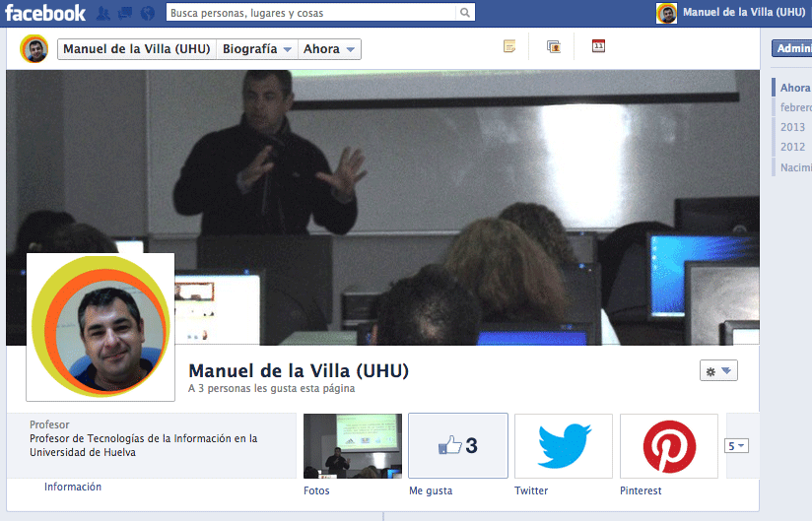Open the Pinterest app tile
This screenshot has height=521, width=812.
[x=669, y=445]
